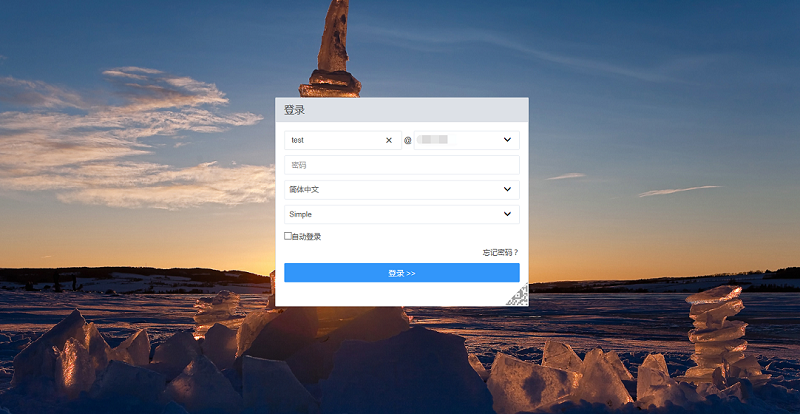Screen dimensions: 800x414
Task: Clear the username field with X icon
Action: click(x=389, y=140)
